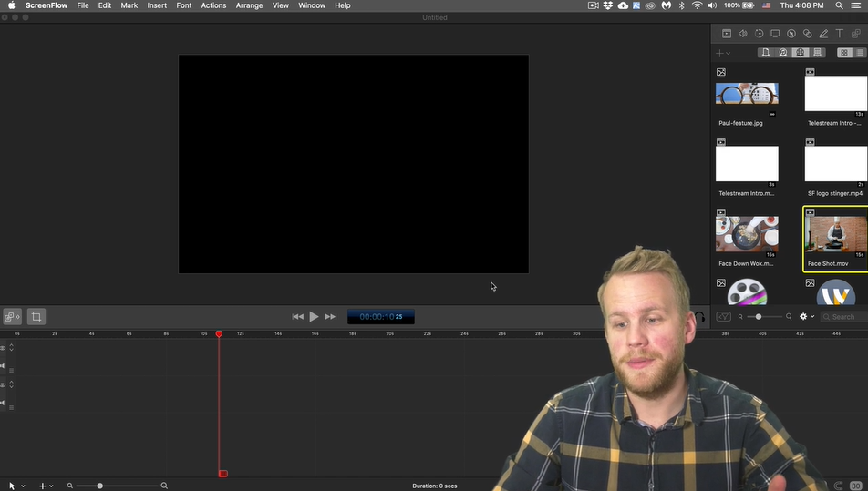The image size is (868, 491).
Task: Open media library gear settings menu
Action: coord(806,317)
